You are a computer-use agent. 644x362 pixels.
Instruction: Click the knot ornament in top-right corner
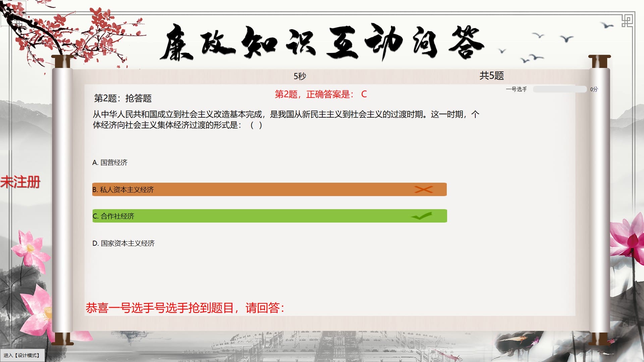(x=627, y=21)
